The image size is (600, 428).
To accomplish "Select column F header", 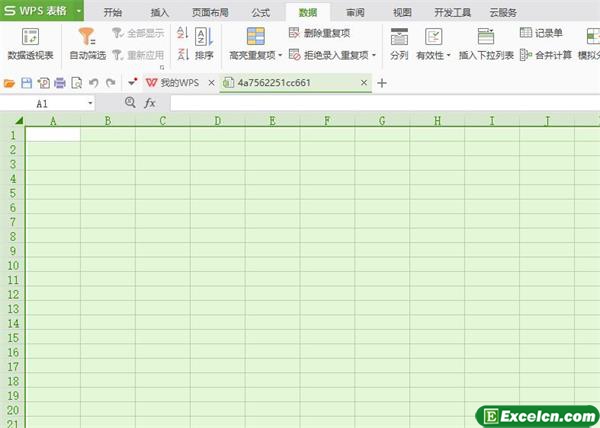I will 327,121.
